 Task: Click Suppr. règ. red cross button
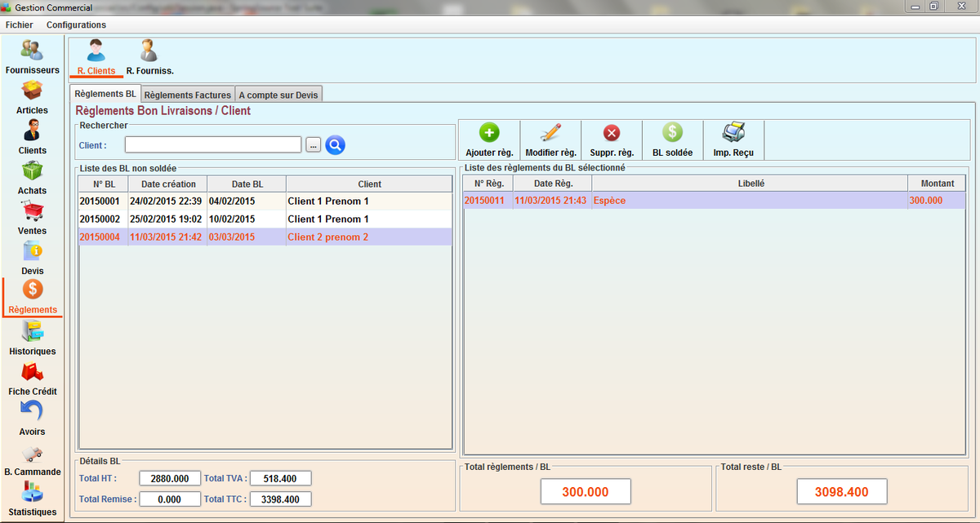click(612, 140)
